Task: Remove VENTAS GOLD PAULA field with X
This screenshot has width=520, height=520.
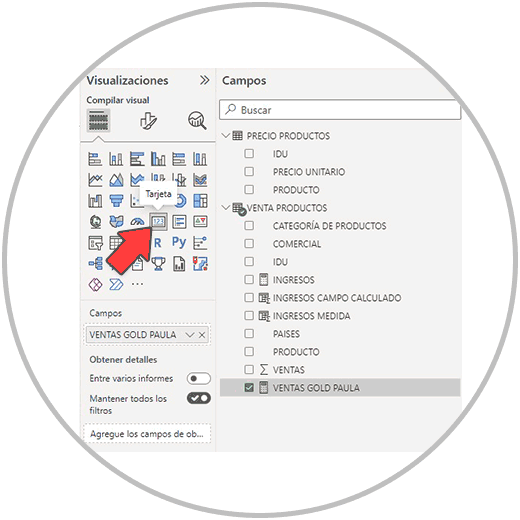Action: 202,335
